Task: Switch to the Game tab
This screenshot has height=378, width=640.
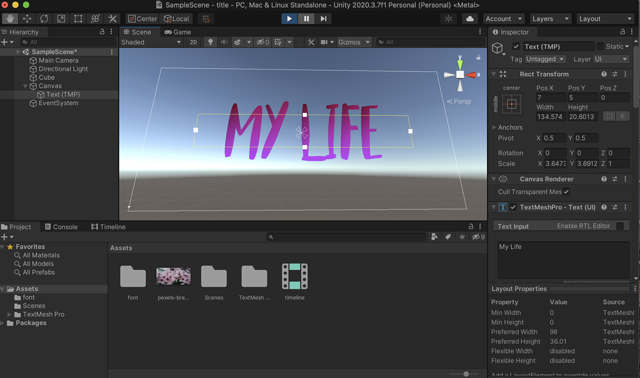Action: coord(178,32)
